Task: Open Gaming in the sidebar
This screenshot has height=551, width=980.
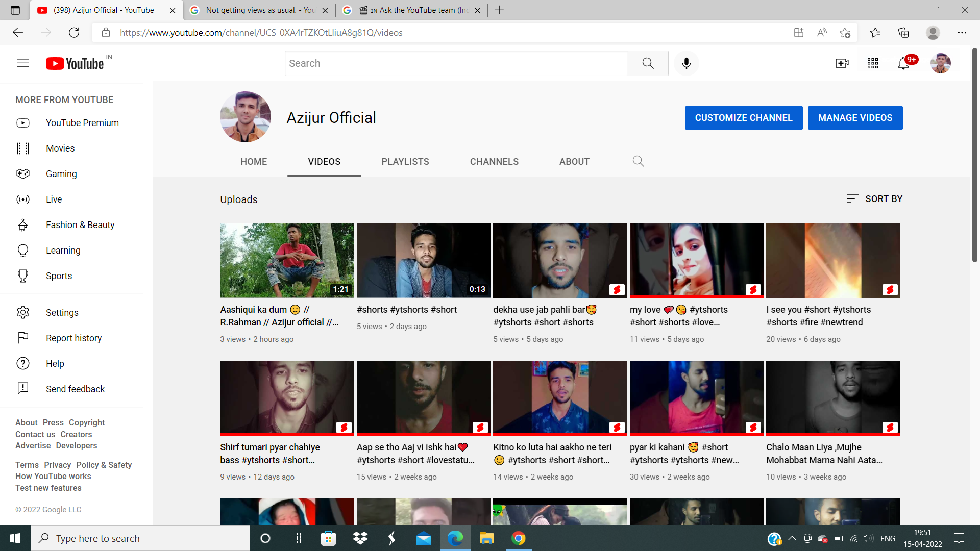Action: [x=71, y=174]
